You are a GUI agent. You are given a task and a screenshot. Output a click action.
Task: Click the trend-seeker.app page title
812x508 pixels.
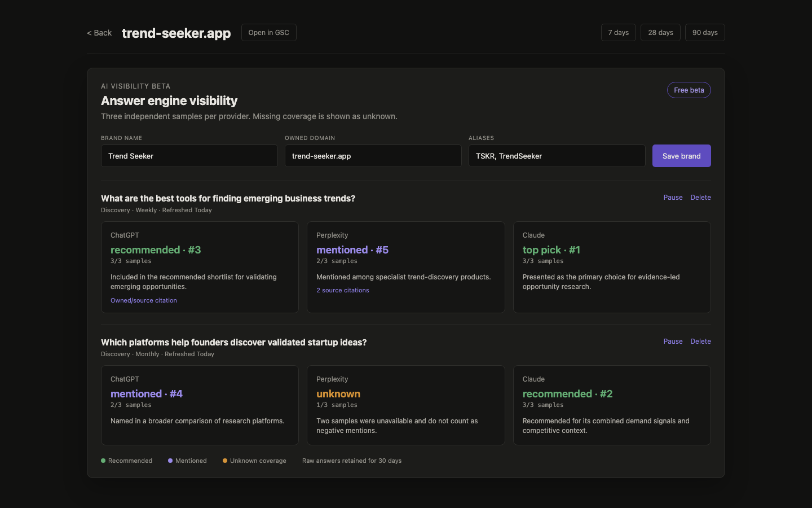click(x=176, y=33)
